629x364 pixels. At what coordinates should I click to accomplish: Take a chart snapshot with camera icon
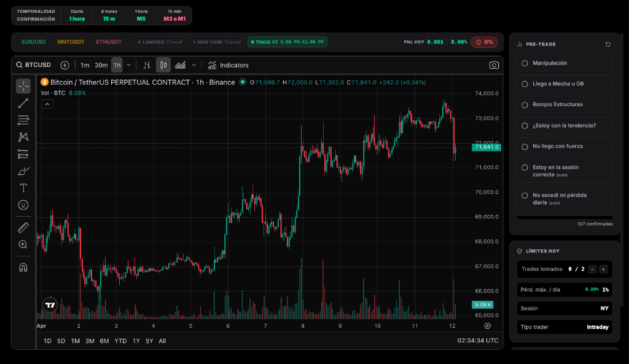494,64
